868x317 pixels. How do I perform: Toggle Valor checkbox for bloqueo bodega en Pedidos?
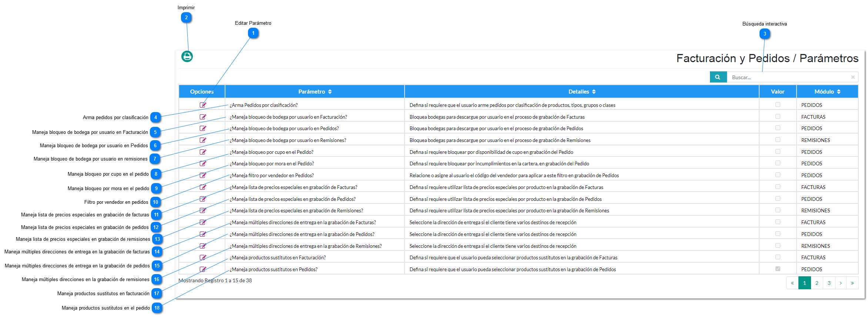(778, 128)
